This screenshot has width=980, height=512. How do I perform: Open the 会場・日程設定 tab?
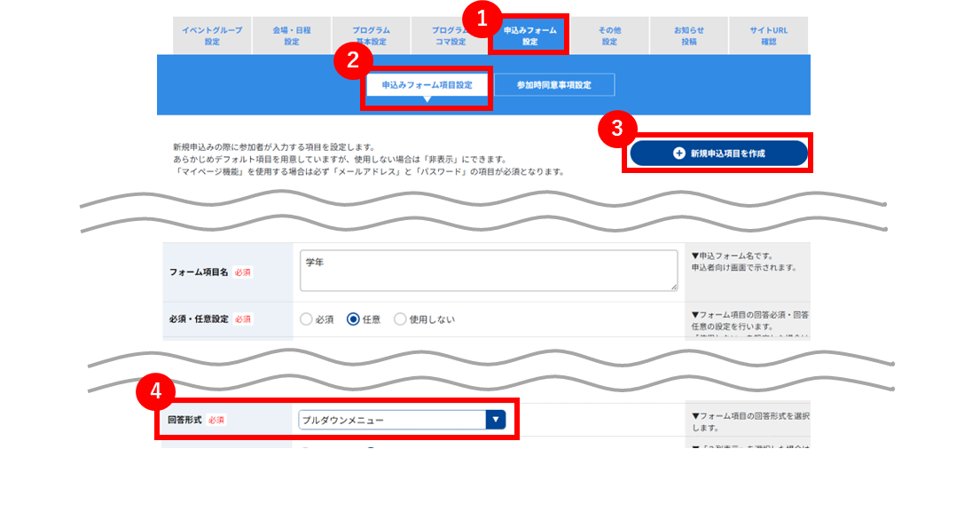291,35
